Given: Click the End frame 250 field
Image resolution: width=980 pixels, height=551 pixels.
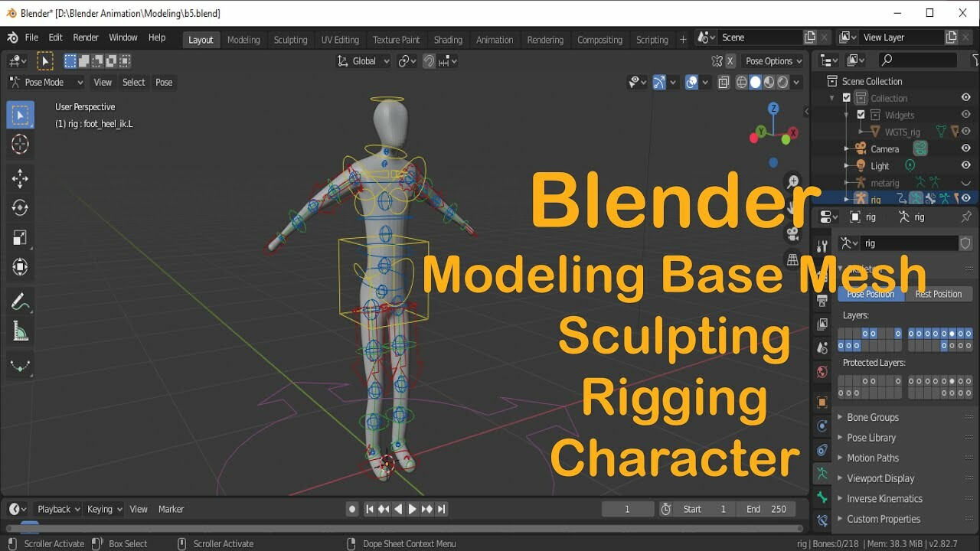Looking at the screenshot, I should click(766, 509).
